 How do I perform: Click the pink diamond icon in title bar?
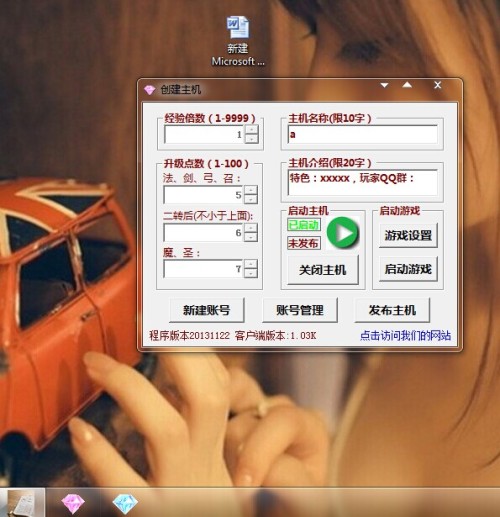click(x=150, y=90)
